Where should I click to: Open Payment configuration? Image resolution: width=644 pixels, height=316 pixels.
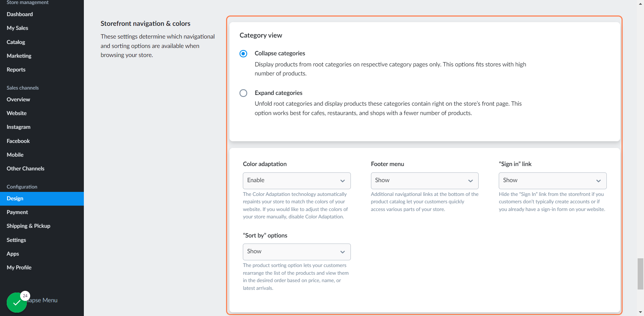pos(17,212)
